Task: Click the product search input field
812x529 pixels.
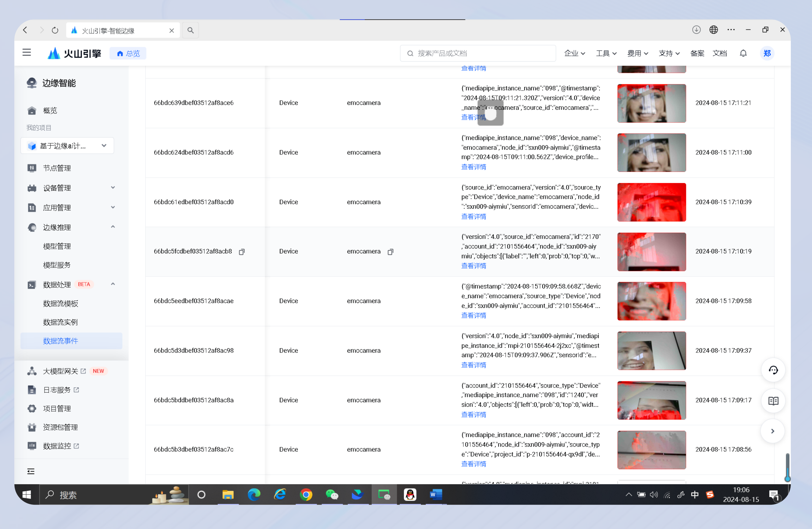Action: 478,53
